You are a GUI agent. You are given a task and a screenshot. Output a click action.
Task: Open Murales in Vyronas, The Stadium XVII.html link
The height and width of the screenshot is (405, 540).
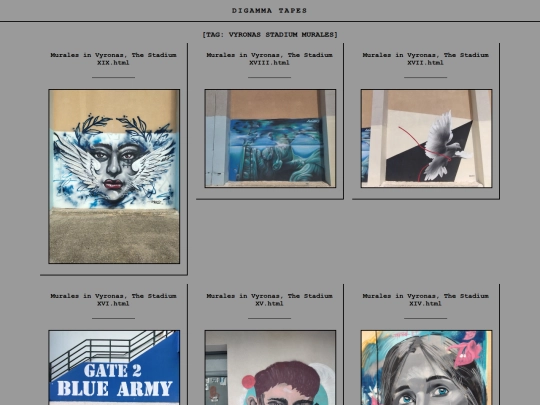point(425,59)
